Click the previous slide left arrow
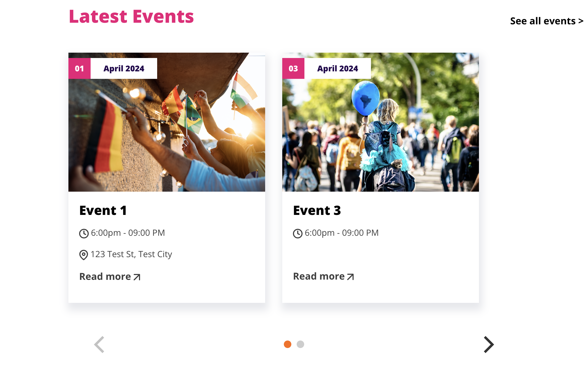This screenshot has height=371, width=588. pyautogui.click(x=99, y=344)
